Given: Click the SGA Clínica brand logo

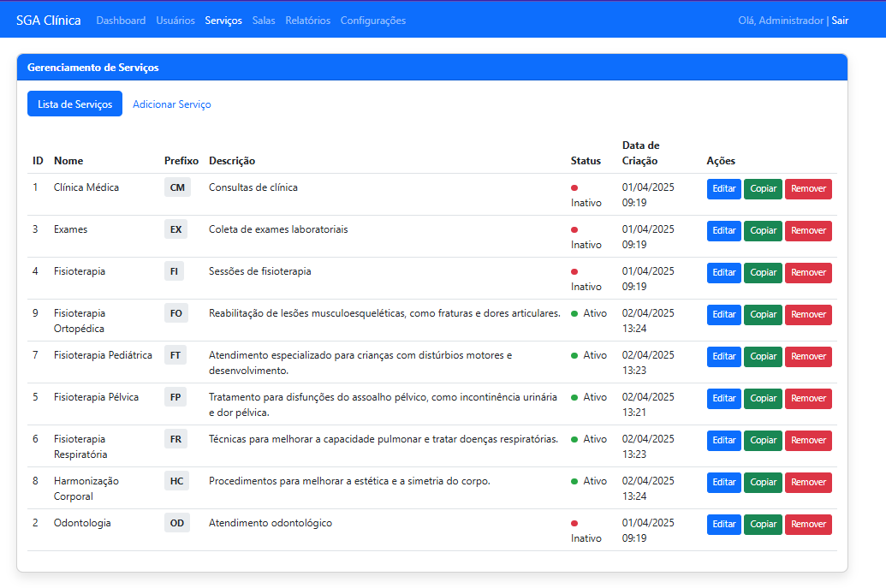Looking at the screenshot, I should 49,21.
